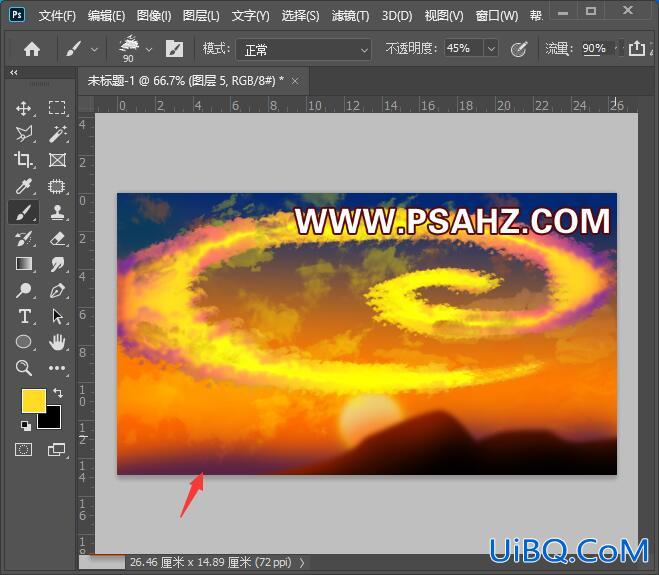Select the Polygonal Lasso tool
659x575 pixels.
[24, 134]
